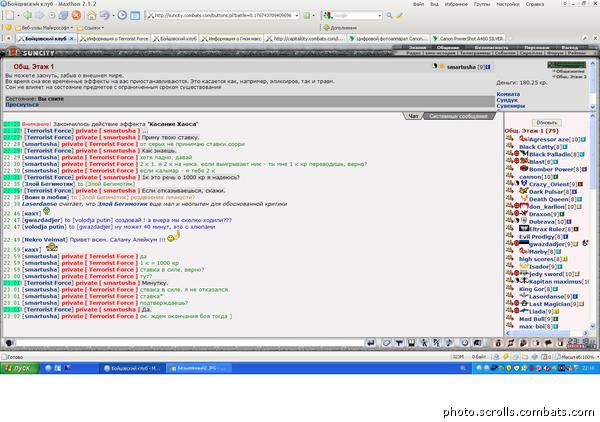Click the 'Выход' exit menu item
This screenshot has width=600, height=422.
click(x=570, y=48)
